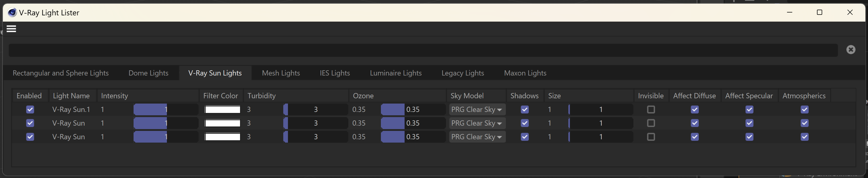This screenshot has width=868, height=178.
Task: Switch to the IES Lights tab
Action: pyautogui.click(x=335, y=73)
